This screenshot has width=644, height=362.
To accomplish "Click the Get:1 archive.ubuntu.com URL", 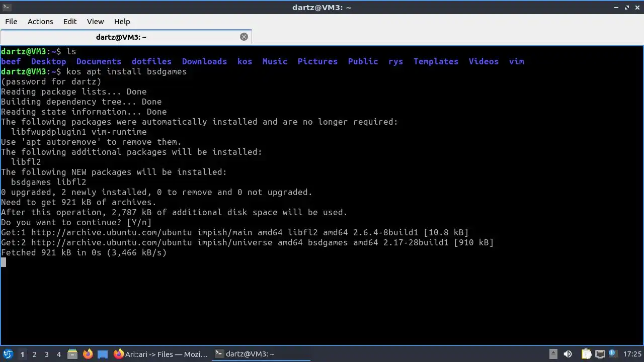I will 112,232.
